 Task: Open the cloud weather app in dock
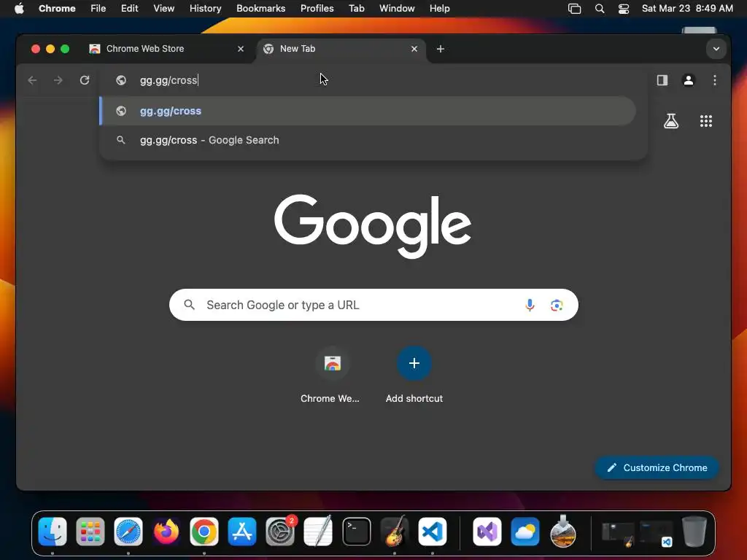(x=525, y=532)
